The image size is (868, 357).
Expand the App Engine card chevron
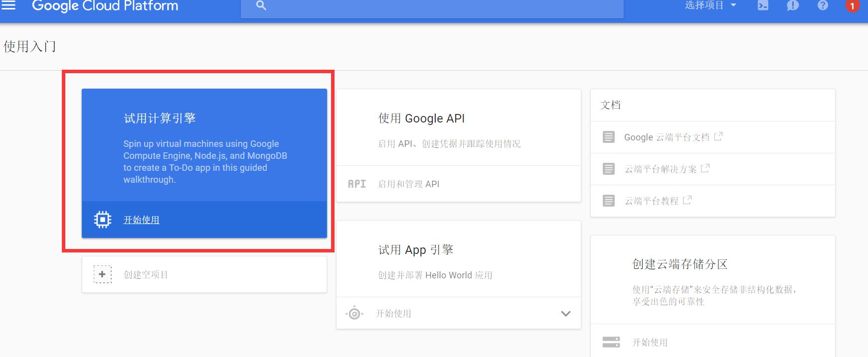click(x=565, y=314)
